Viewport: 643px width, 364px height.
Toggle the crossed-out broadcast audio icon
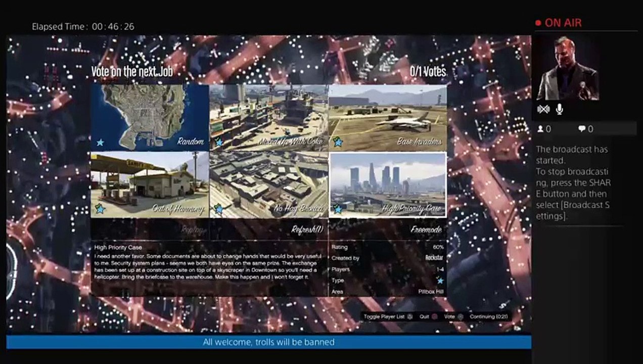tap(543, 109)
